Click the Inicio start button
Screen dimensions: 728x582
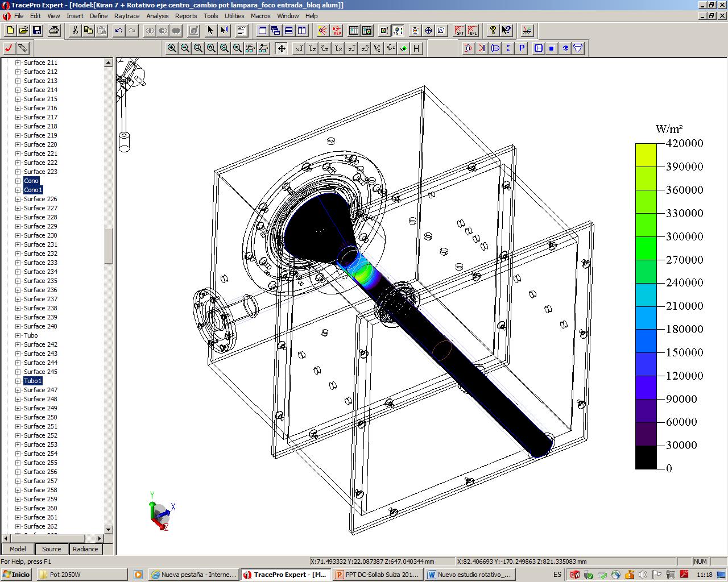click(16, 575)
